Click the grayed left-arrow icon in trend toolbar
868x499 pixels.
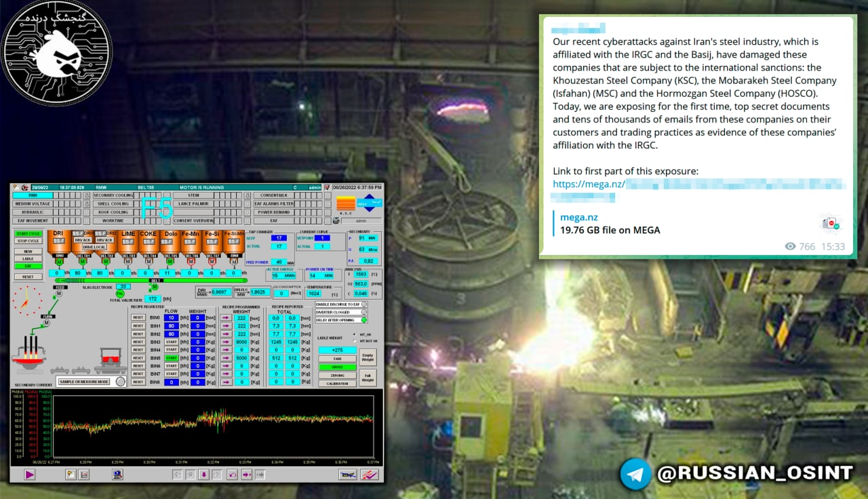(178, 475)
